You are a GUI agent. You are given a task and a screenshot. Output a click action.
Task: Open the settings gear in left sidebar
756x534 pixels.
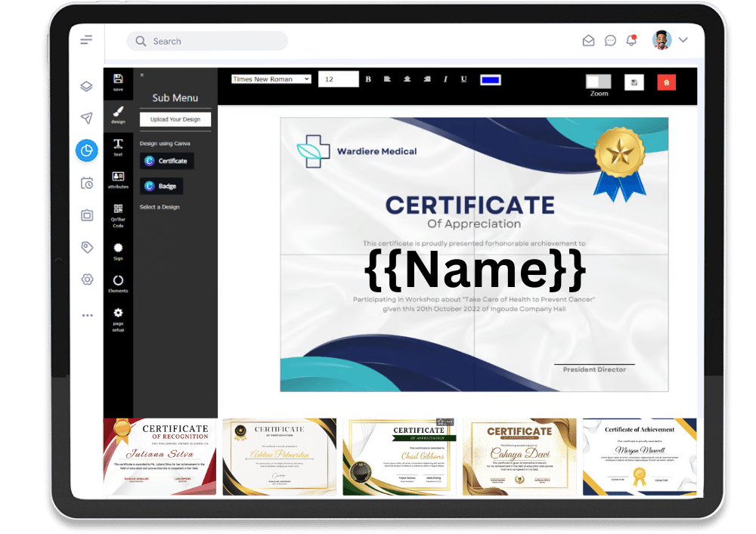click(x=87, y=279)
